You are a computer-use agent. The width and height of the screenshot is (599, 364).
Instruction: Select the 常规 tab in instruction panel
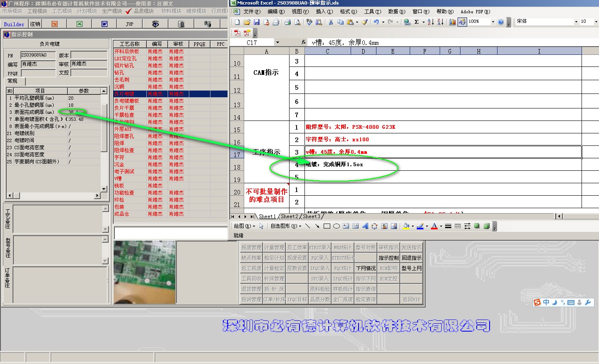click(13, 81)
